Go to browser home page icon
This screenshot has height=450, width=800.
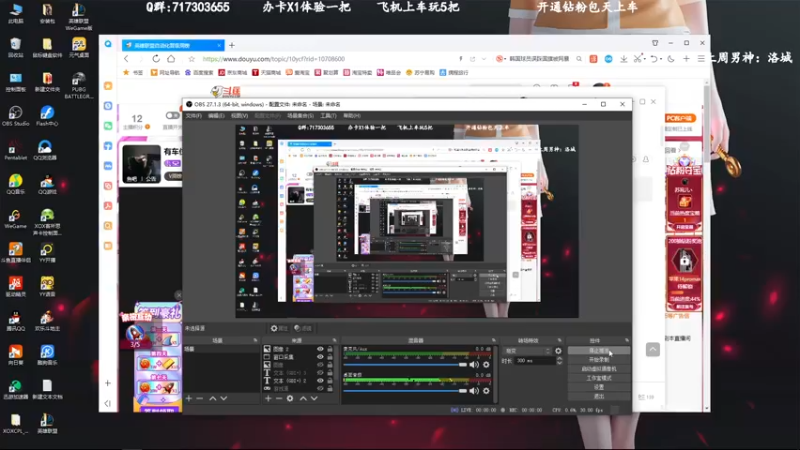tap(171, 59)
